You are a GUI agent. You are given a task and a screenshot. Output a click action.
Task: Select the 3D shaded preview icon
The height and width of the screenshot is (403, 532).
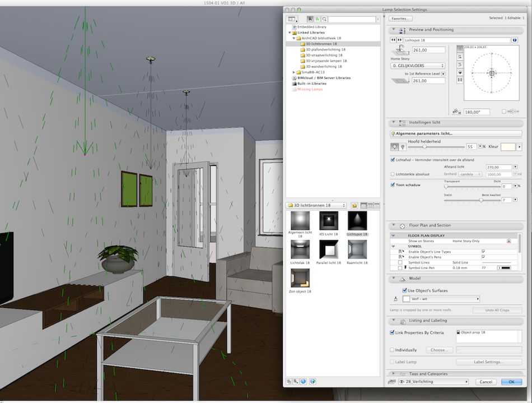pos(460,72)
